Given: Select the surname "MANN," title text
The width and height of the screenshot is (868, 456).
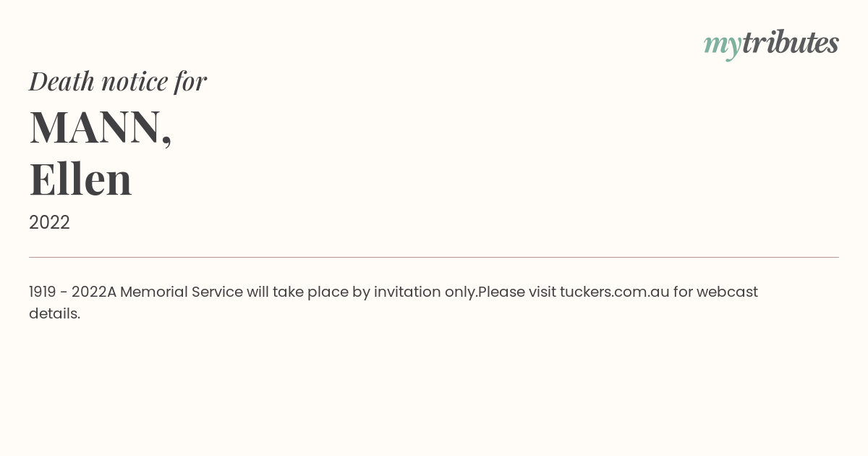Looking at the screenshot, I should [x=101, y=127].
